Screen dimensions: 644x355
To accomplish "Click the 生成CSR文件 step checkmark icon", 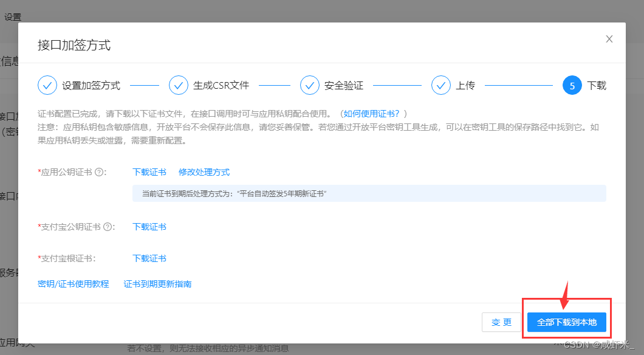I will 179,85.
